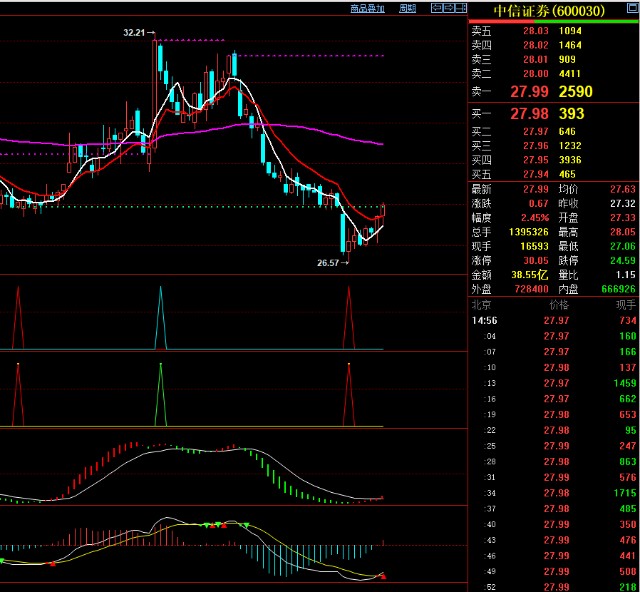This screenshot has height=592, width=640.
Task: Click the 32.21 high price marker
Action: 137,33
